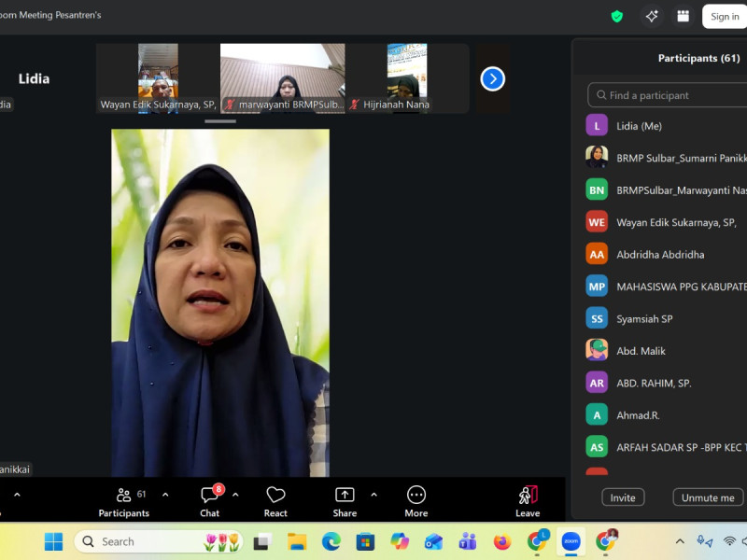
Task: Click the Leave meeting icon
Action: 528,496
